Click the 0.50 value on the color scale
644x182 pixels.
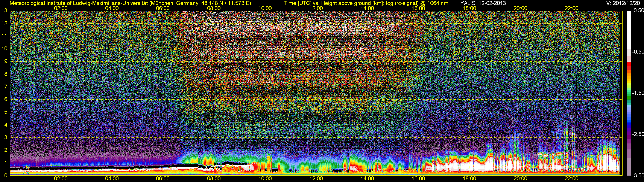point(639,10)
